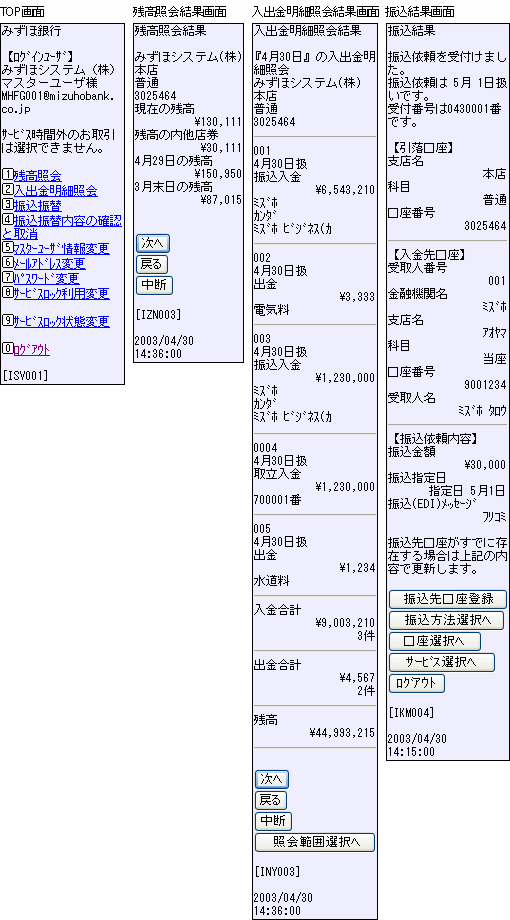Image resolution: width=510 pixels, height=920 pixels.
Task: Open the サービスロック状態変更 link
Action: [61, 322]
